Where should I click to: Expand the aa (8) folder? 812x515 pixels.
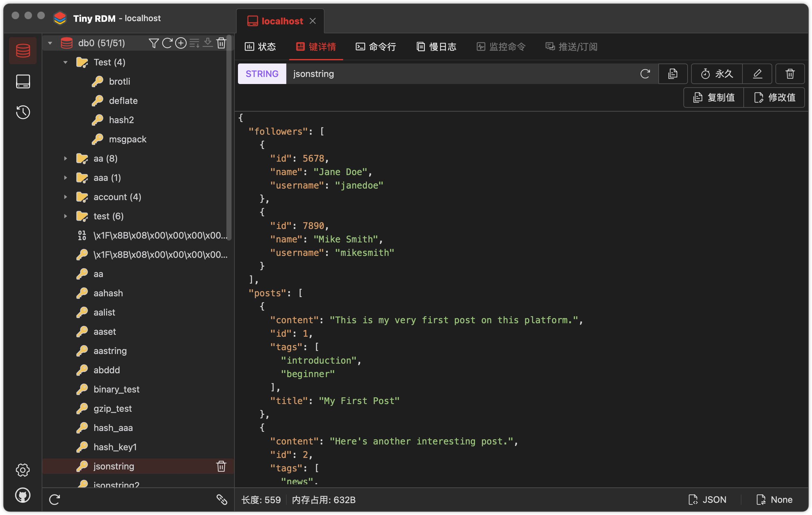[65, 158]
